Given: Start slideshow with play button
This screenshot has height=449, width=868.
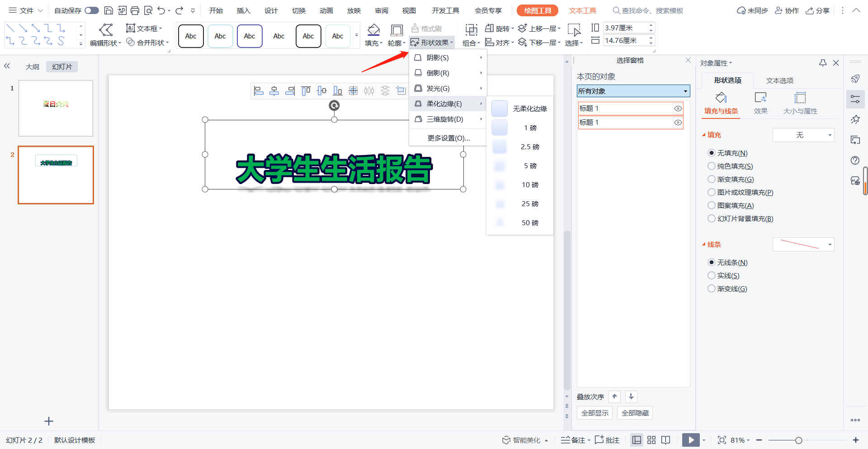Looking at the screenshot, I should 691,440.
